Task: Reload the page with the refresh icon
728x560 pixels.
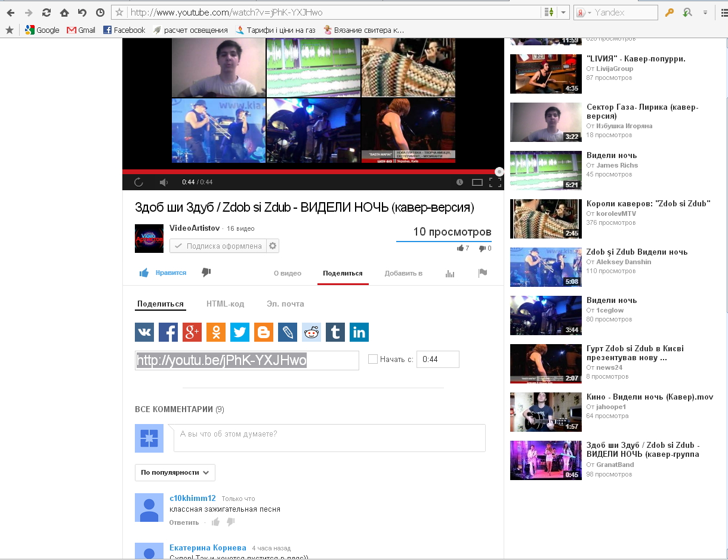Action: (46, 13)
